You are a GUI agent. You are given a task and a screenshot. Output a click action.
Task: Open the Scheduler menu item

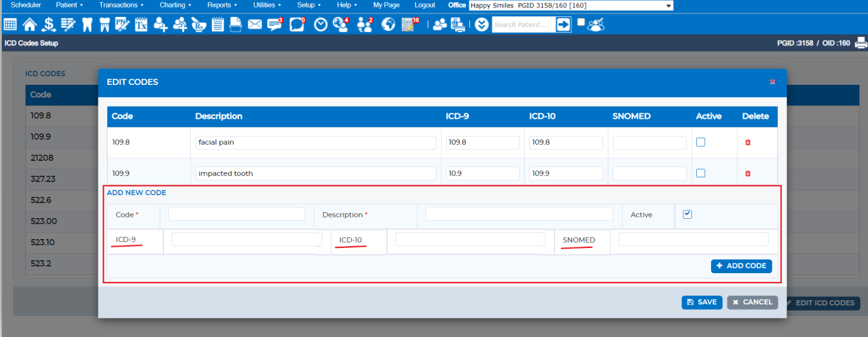click(x=26, y=5)
